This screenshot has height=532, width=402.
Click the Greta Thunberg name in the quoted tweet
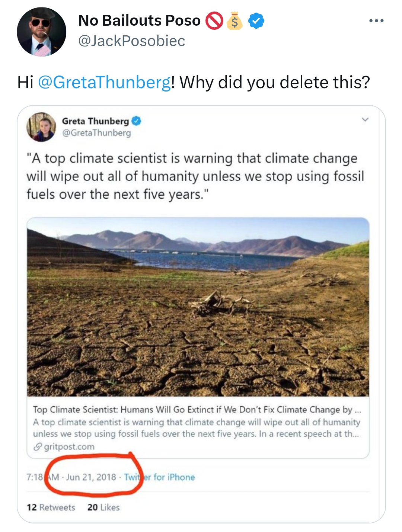point(95,121)
